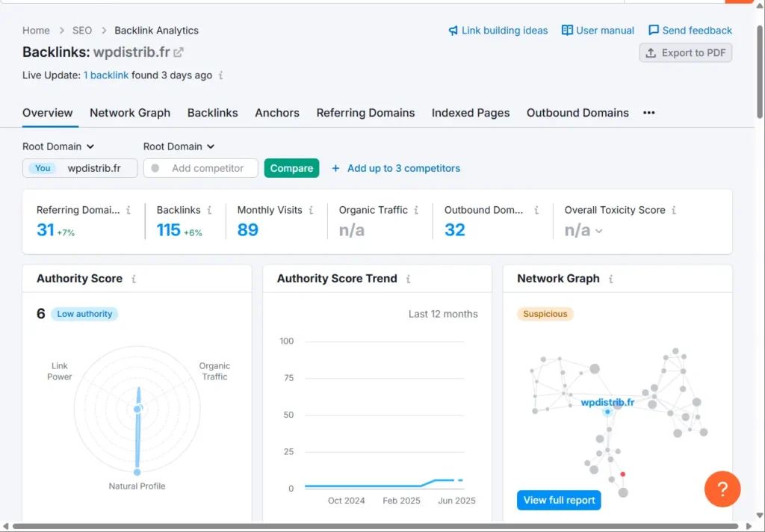Click Export to PDF button
Image resolution: width=765 pixels, height=532 pixels.
click(x=686, y=53)
